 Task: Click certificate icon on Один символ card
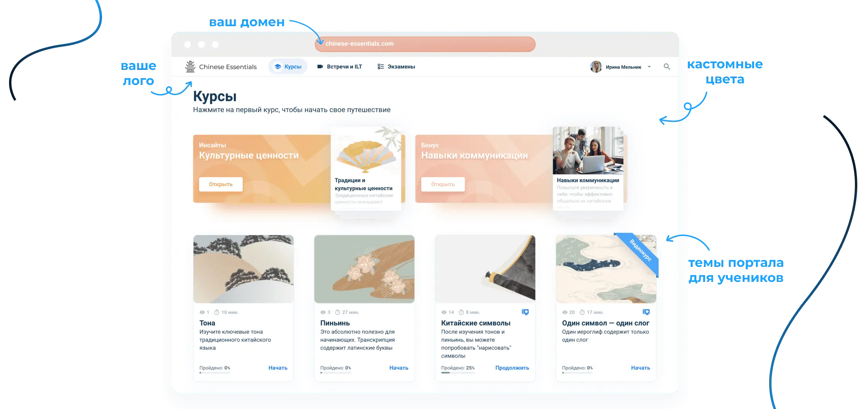[x=646, y=312]
